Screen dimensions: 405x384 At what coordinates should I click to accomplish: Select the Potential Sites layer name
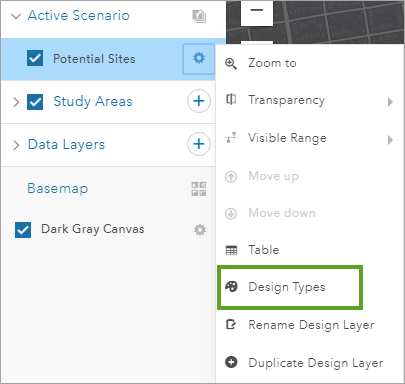(x=94, y=59)
